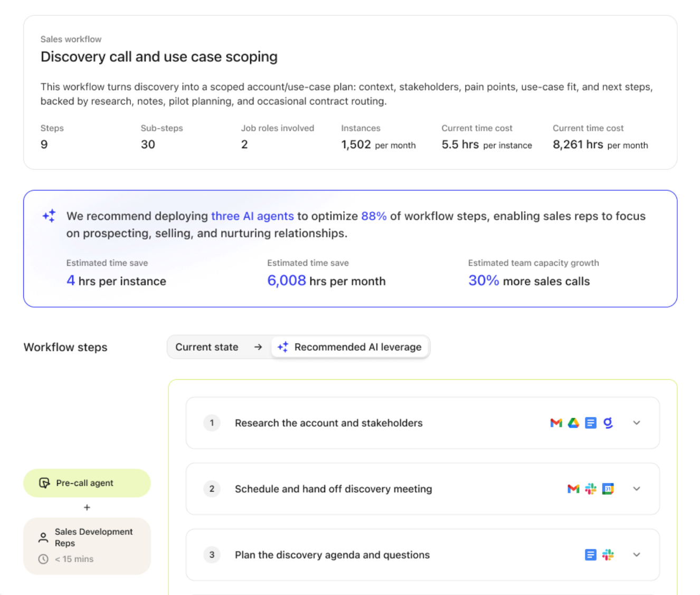
Task: Select the Recommended AI leverage tab
Action: coord(350,347)
